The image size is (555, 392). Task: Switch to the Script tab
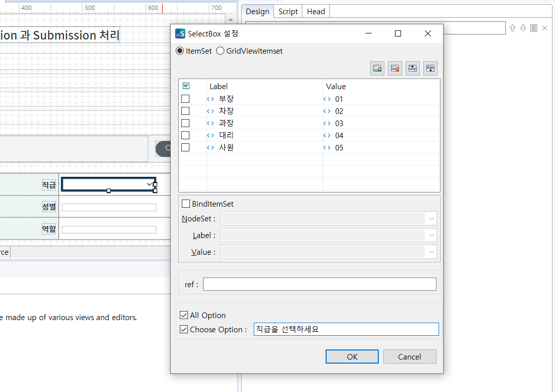point(288,11)
